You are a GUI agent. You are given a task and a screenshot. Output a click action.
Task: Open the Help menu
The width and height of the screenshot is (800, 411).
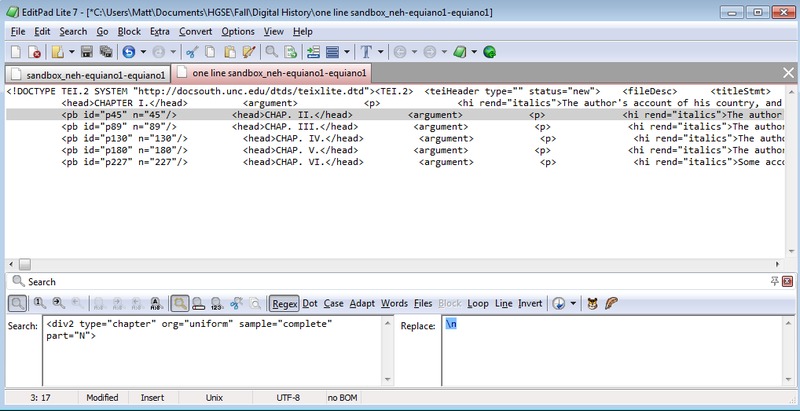coord(303,32)
